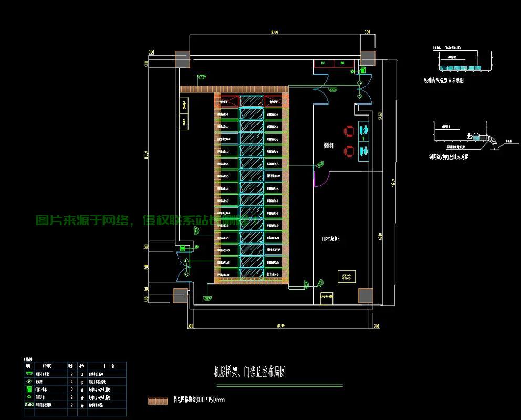Image resolution: width=521 pixels, height=420 pixels.
Task: Select the labeled rectangle symbol in the legend's last row
Action: 29,404
